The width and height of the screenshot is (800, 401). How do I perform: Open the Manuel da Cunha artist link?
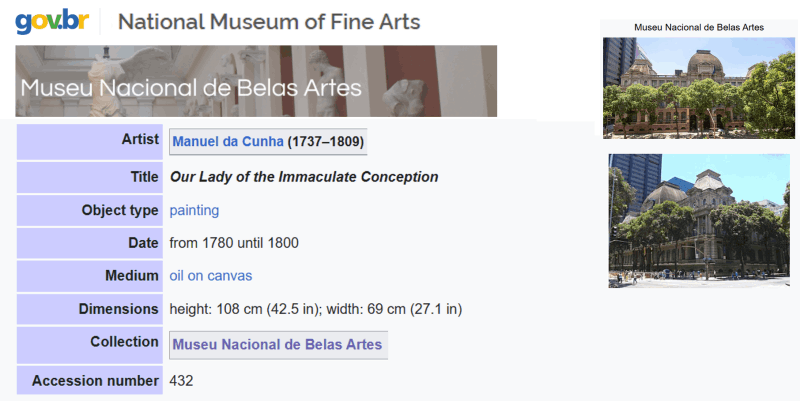coord(228,143)
